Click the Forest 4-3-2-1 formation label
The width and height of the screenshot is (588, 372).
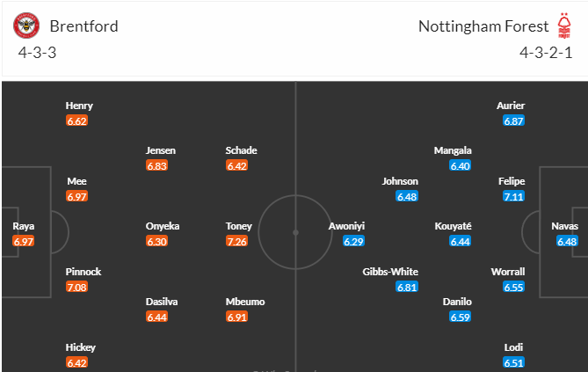coord(546,53)
